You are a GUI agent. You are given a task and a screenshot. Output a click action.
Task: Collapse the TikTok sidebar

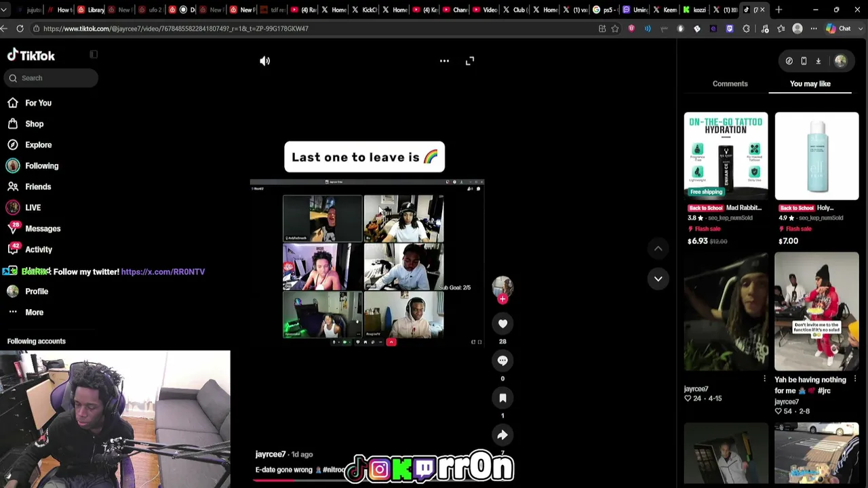tap(94, 54)
